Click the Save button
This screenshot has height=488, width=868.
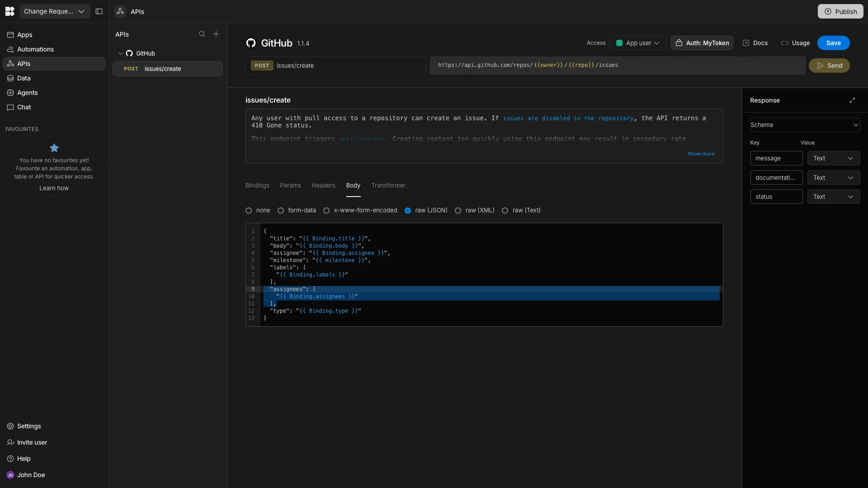coord(833,43)
